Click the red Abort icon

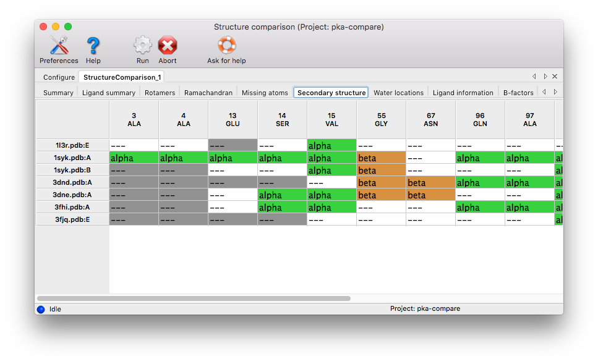(167, 46)
